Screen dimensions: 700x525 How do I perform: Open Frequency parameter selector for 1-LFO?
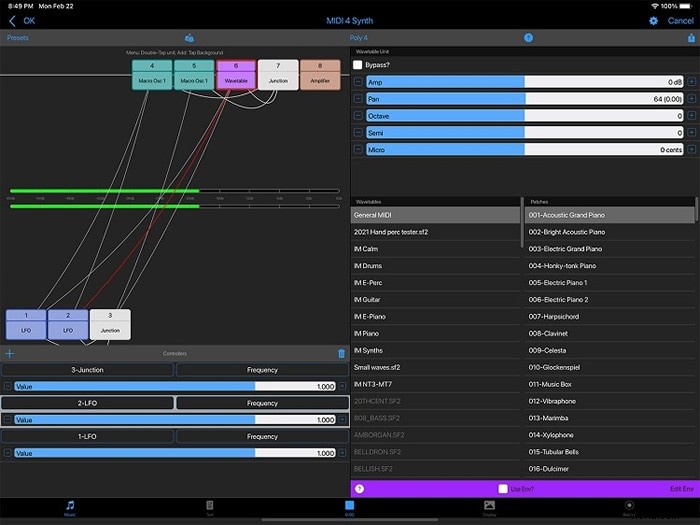pos(262,436)
